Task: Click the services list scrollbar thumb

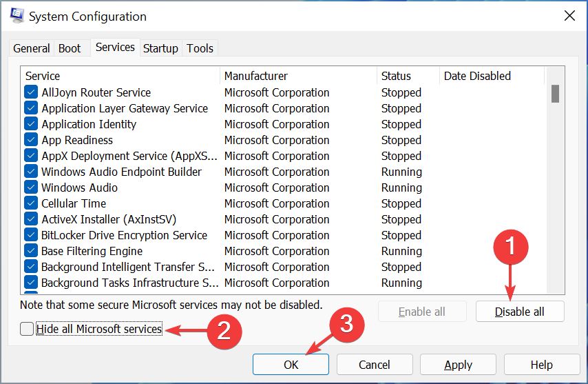Action: pyautogui.click(x=556, y=94)
